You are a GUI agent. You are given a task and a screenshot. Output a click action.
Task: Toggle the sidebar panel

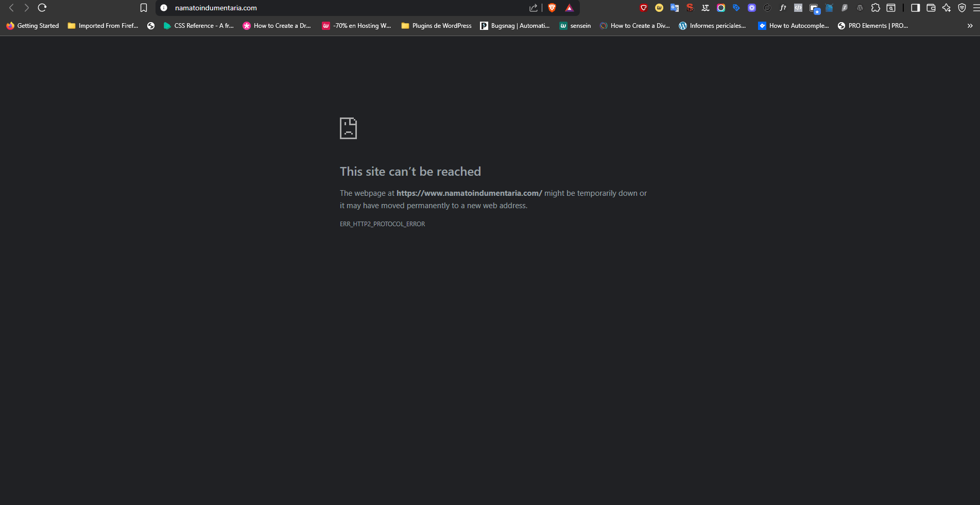click(x=916, y=8)
